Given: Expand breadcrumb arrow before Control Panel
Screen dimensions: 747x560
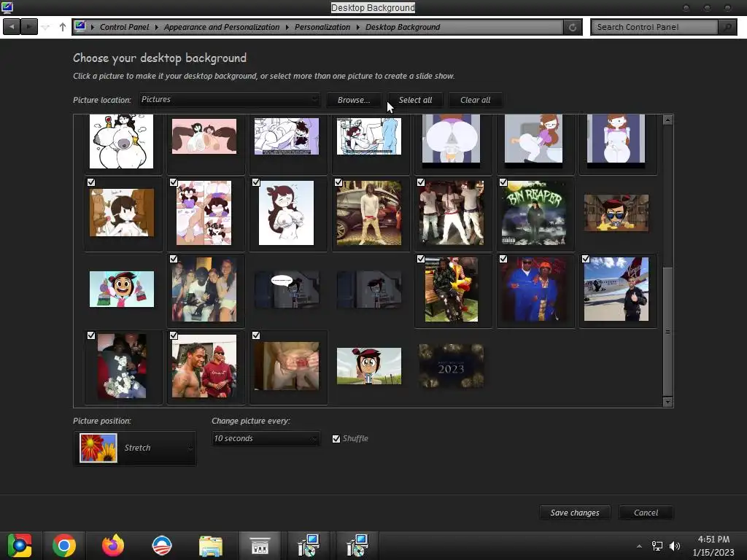Looking at the screenshot, I should click(x=93, y=27).
